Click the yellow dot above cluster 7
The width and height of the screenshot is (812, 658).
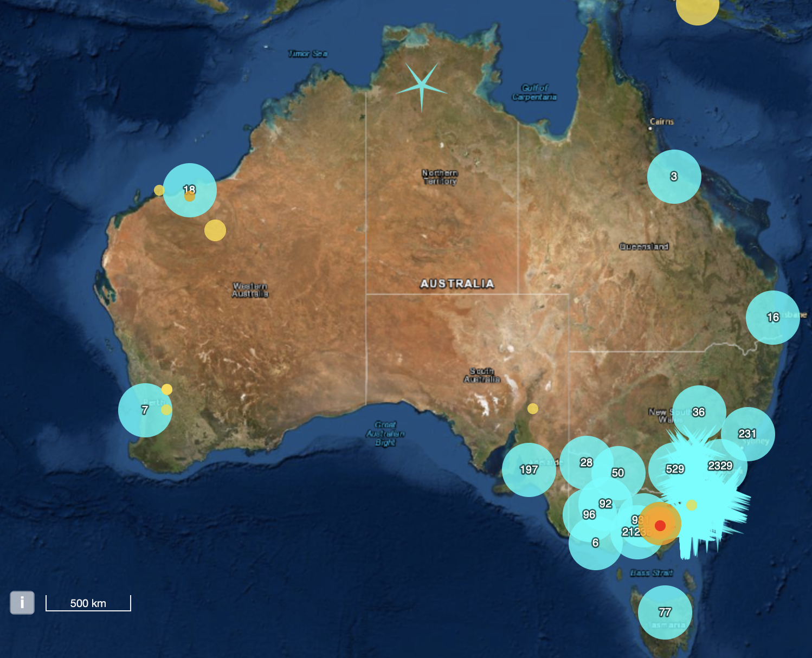(167, 389)
